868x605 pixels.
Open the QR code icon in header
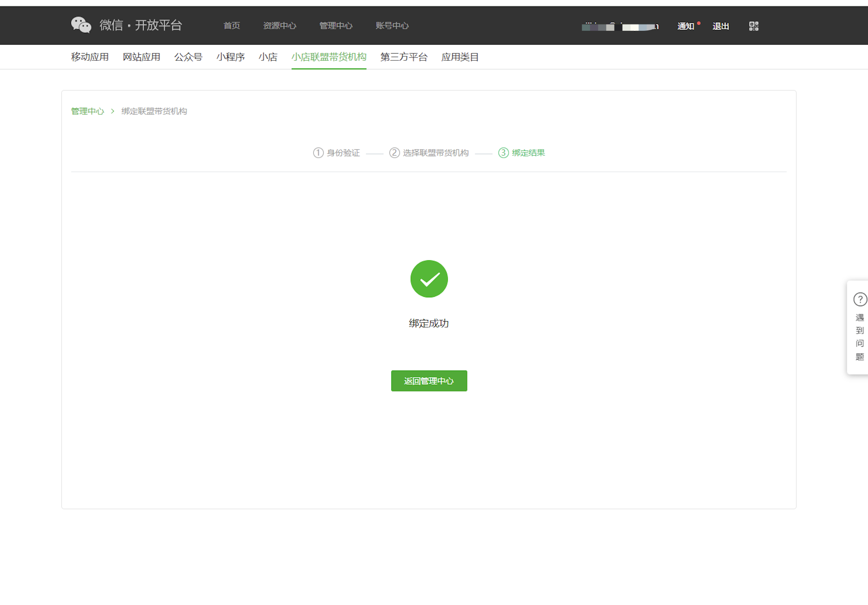pos(753,26)
